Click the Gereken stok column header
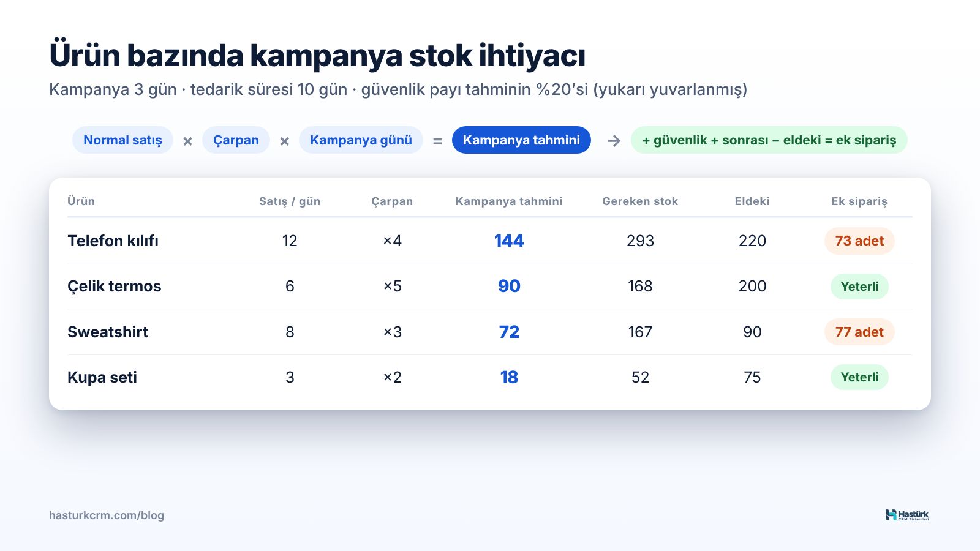Image resolution: width=980 pixels, height=551 pixels. pyautogui.click(x=640, y=201)
